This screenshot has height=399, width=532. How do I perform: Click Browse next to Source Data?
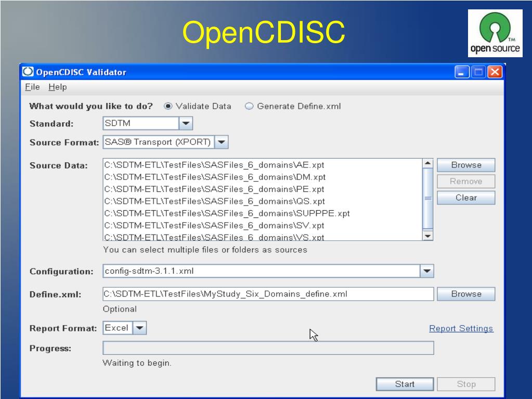point(466,165)
